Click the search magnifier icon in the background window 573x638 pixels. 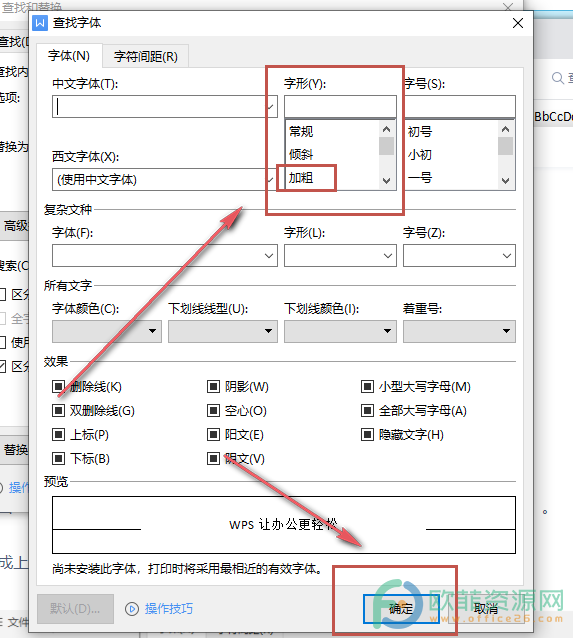click(x=558, y=77)
